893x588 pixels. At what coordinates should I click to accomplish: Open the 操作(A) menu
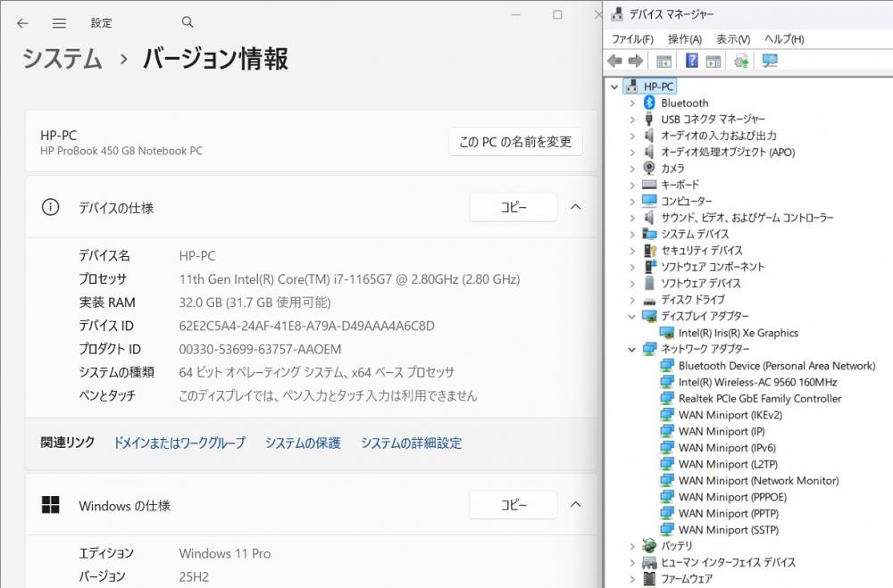click(x=684, y=39)
